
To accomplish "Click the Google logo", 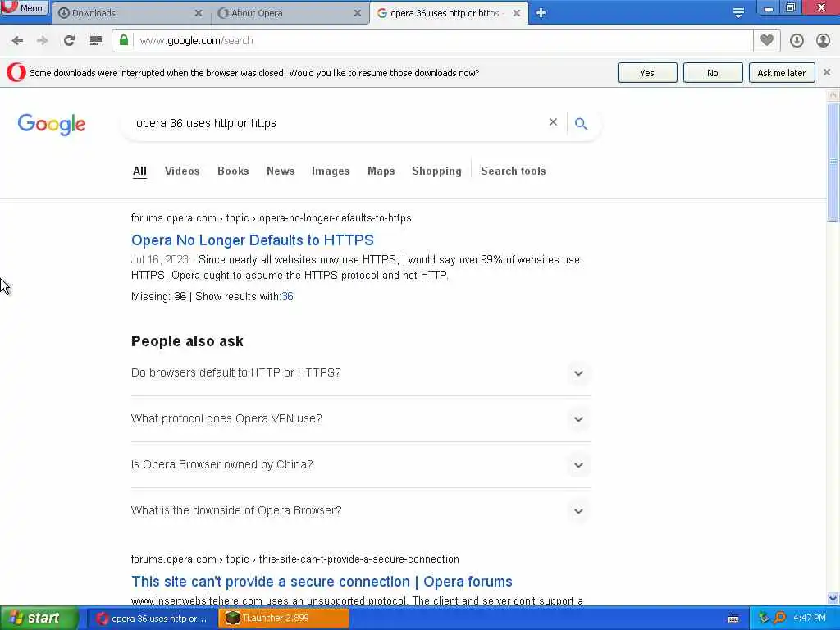I will pyautogui.click(x=52, y=125).
